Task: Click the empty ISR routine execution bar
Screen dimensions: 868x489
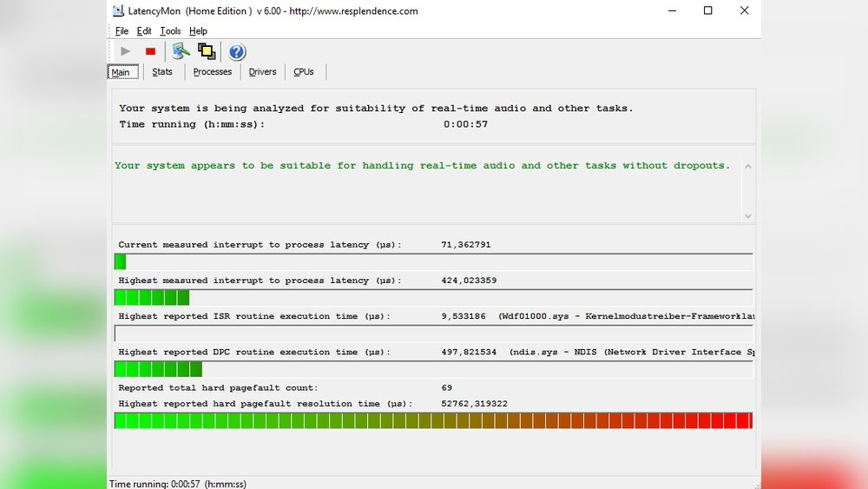Action: (433, 334)
